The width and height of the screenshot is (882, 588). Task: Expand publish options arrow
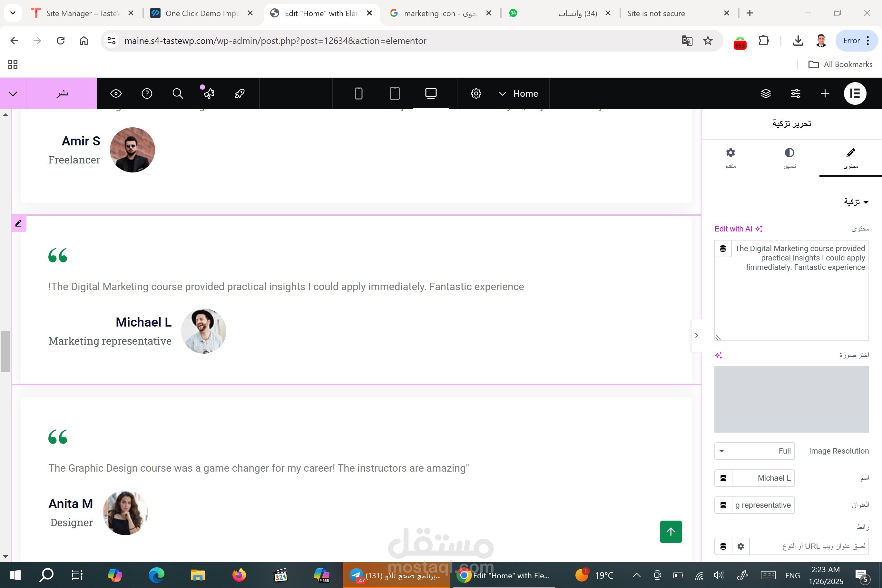point(13,93)
